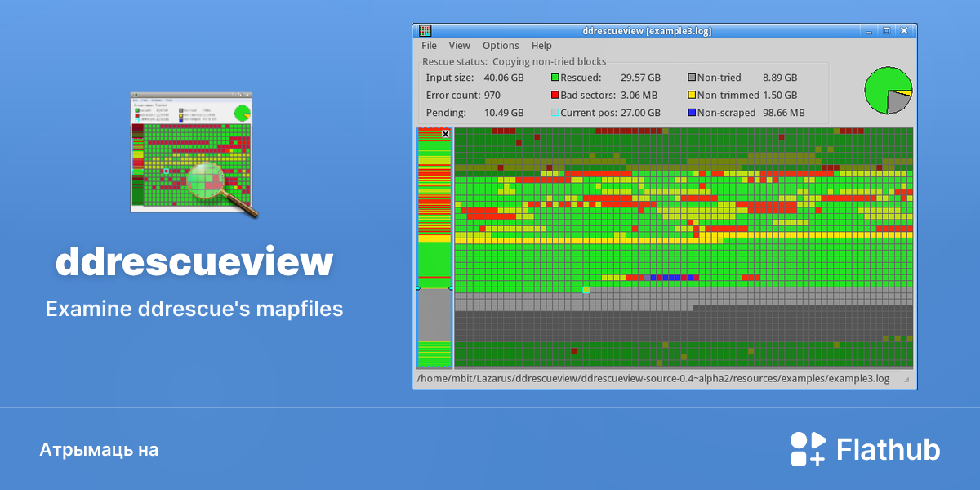Click the Input size value 40.06 GB
Screen dimensions: 980x490
pyautogui.click(x=504, y=78)
